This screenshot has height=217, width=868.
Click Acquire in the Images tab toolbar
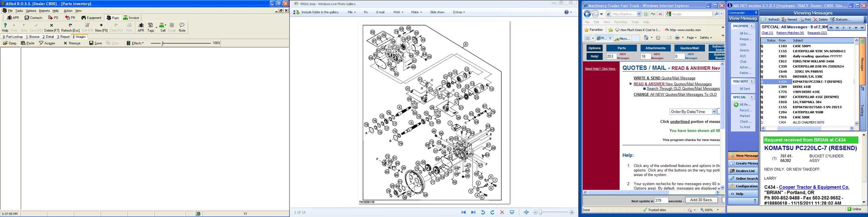47,43
